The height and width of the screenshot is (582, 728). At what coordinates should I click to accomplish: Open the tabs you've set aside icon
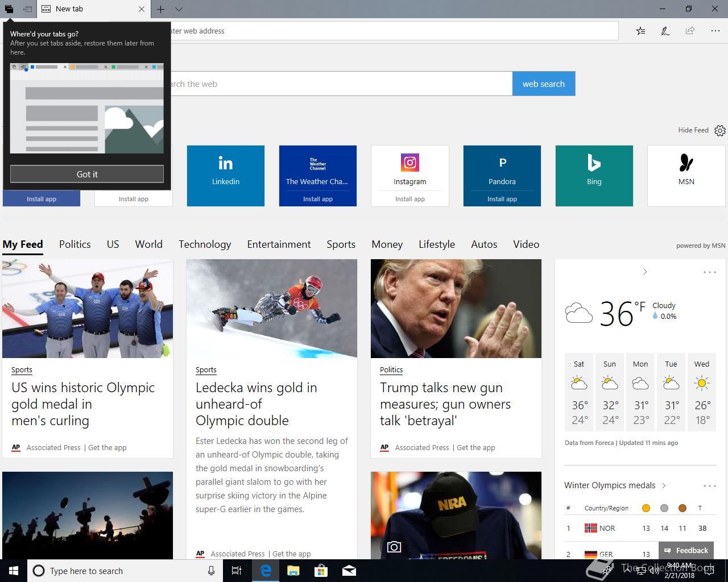[x=9, y=9]
